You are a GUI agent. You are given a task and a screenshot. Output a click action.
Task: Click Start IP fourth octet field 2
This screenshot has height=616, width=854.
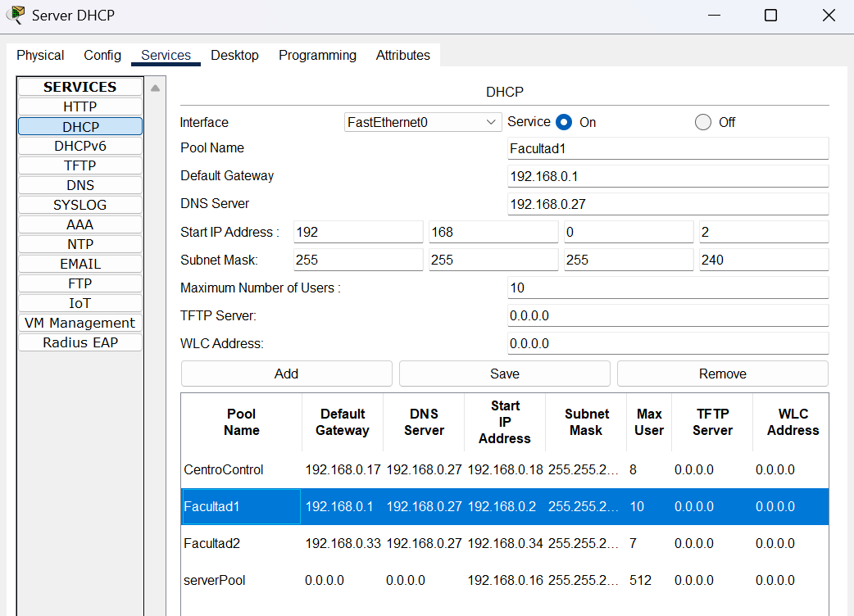coord(764,232)
